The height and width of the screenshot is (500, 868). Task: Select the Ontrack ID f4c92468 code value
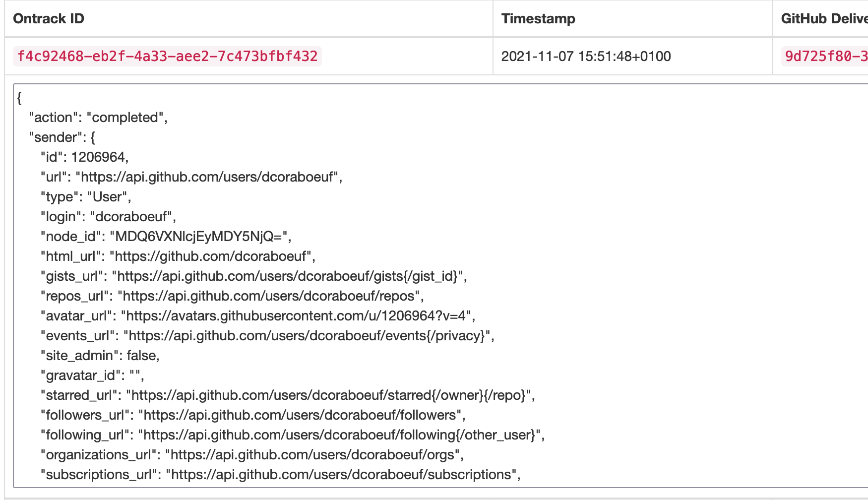[167, 57]
